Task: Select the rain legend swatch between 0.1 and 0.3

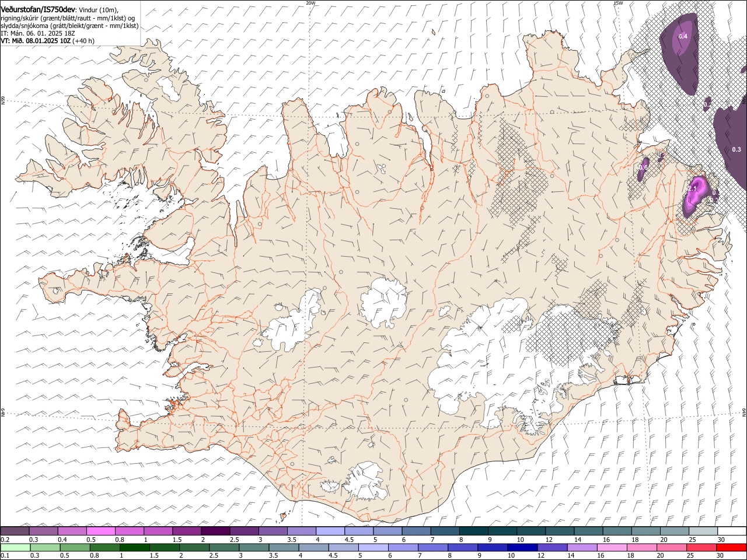Action: pos(15,547)
